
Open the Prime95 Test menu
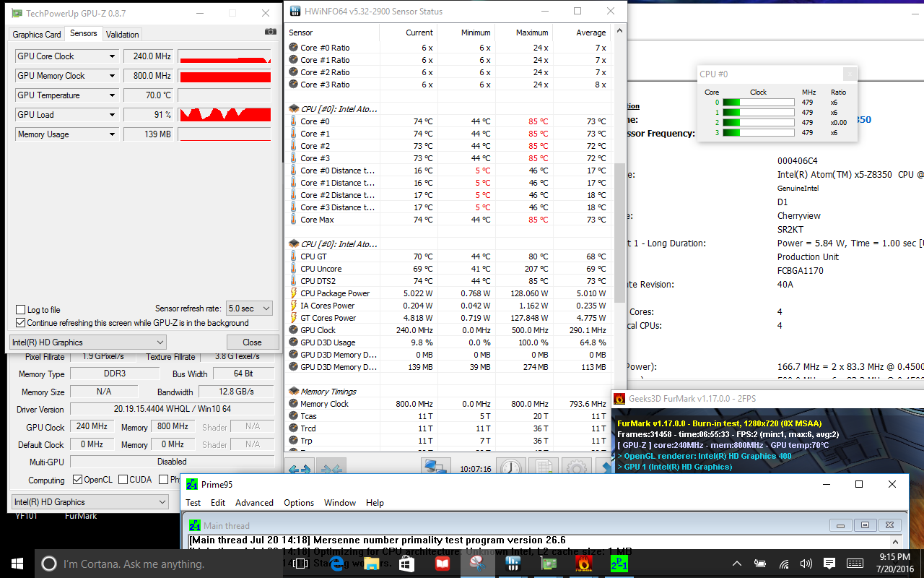tap(193, 503)
